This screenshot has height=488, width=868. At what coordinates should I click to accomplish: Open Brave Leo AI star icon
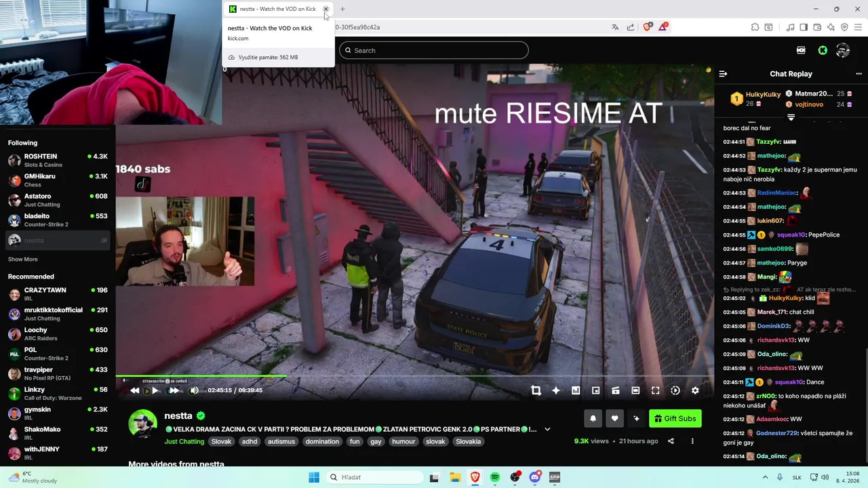(x=831, y=27)
